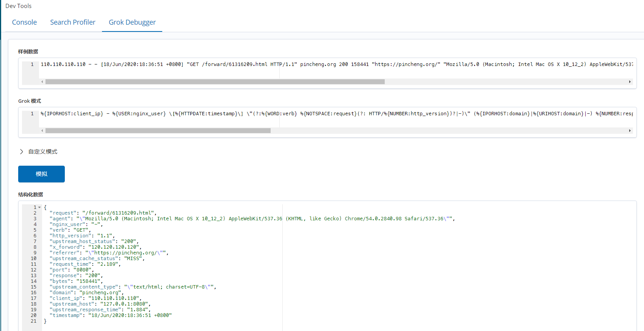Open the Console tab
The width and height of the screenshot is (644, 331).
pos(24,22)
